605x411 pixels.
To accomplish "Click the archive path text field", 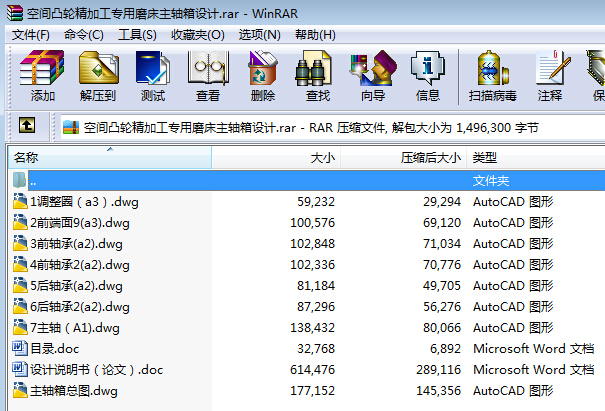I will [x=333, y=127].
